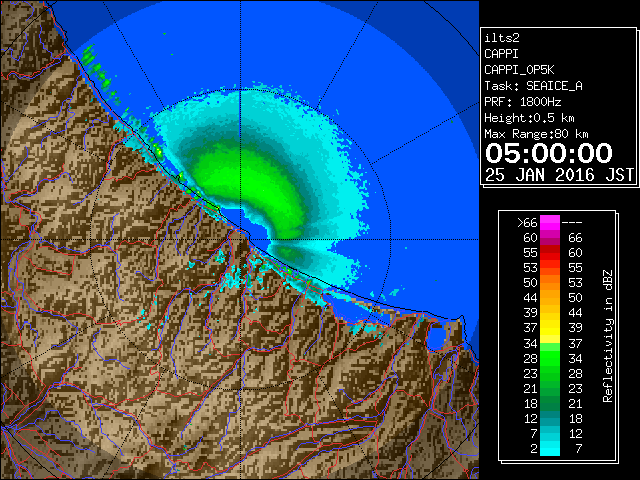Select the "CAPPI_0P5K" product label
The height and width of the screenshot is (480, 640).
point(519,70)
